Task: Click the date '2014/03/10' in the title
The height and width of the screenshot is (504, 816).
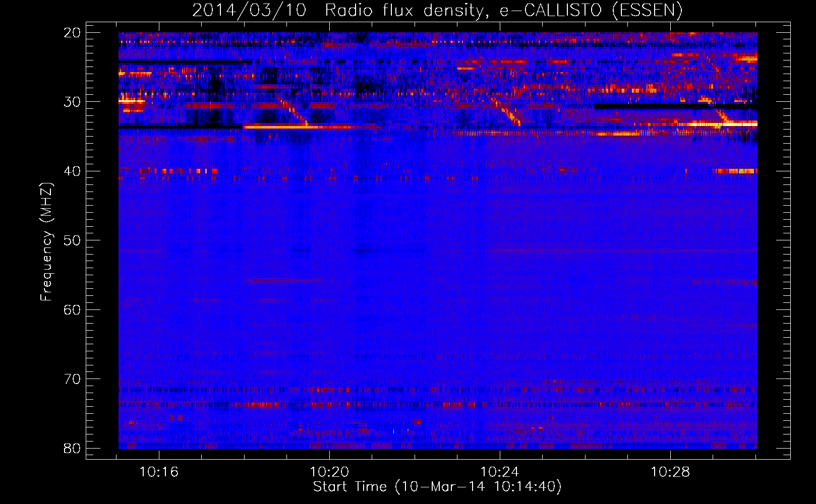Action: point(249,10)
